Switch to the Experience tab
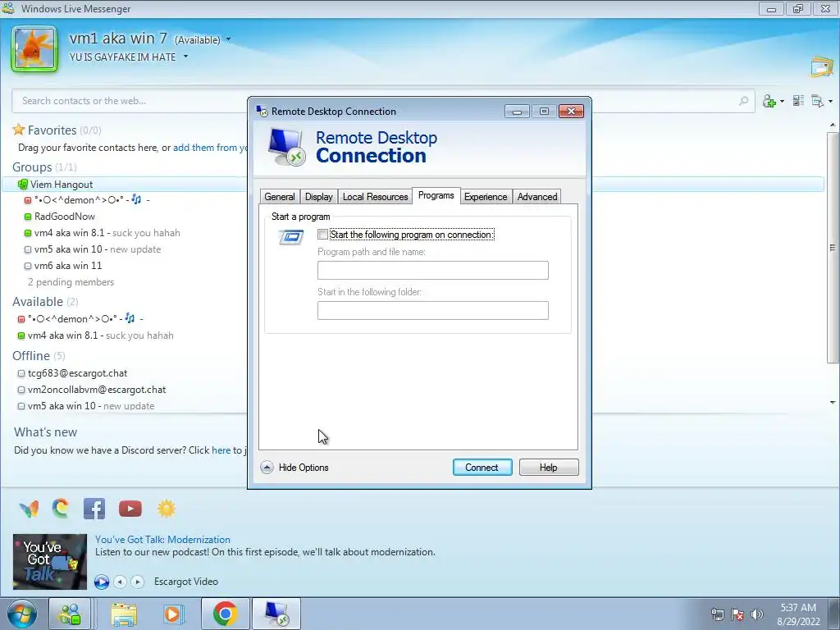 click(x=486, y=197)
